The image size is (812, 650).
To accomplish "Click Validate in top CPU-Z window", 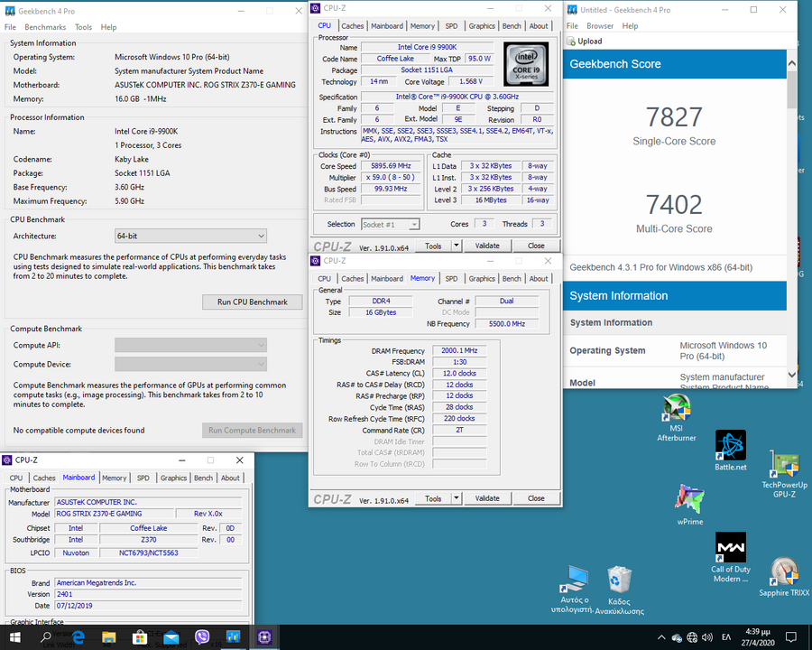I will tap(487, 246).
